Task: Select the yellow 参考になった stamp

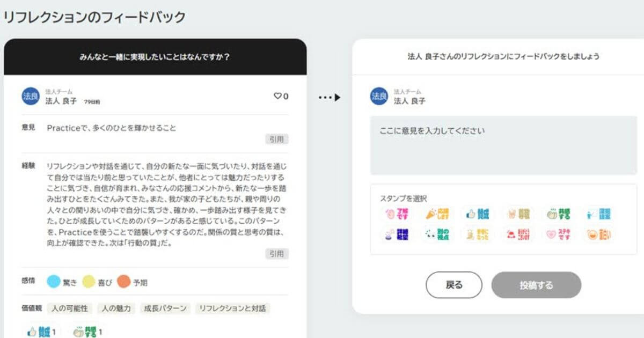Action: coord(478,235)
